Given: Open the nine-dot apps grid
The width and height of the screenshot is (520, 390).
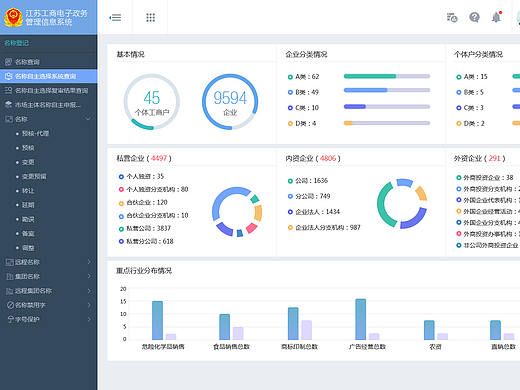Looking at the screenshot, I should [x=151, y=17].
